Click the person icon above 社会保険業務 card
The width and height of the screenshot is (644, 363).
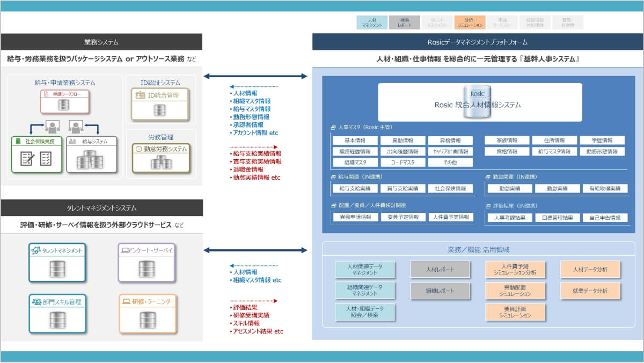tap(53, 127)
